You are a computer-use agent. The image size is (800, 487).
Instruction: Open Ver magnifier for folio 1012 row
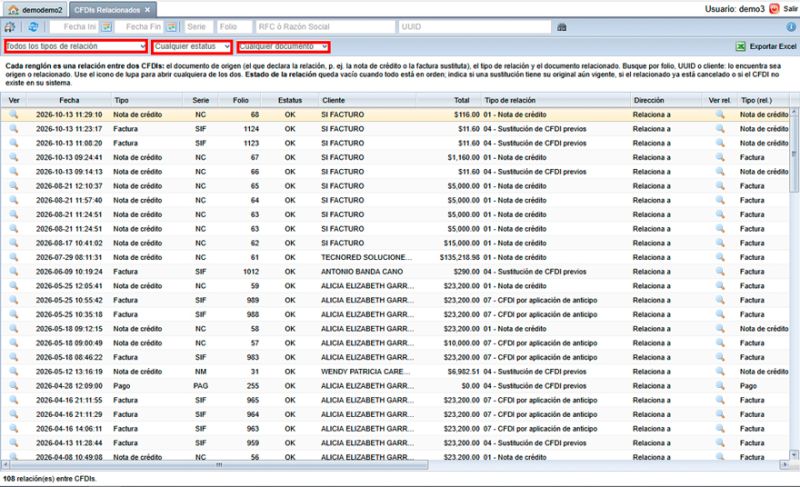[14, 272]
